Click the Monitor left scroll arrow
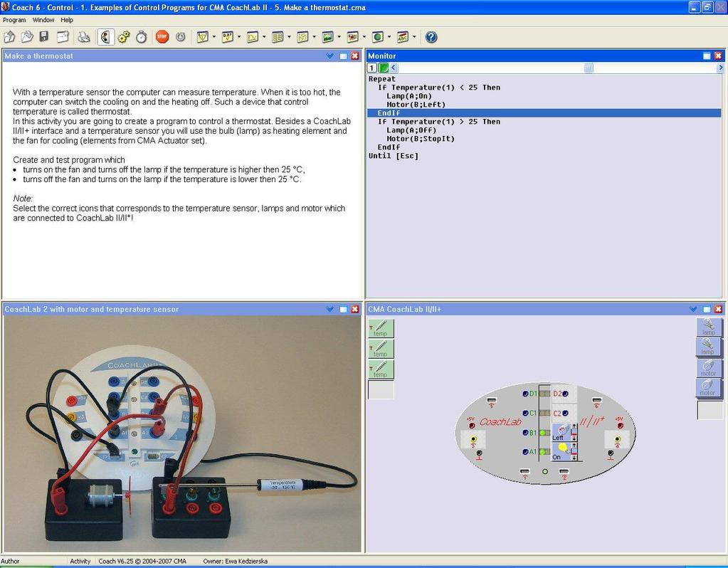 tap(394, 68)
